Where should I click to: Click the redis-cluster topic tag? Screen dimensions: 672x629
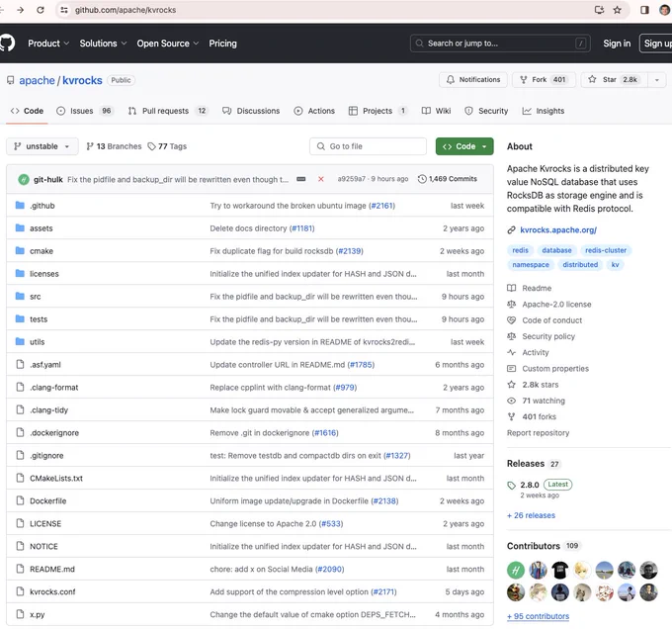pos(606,250)
